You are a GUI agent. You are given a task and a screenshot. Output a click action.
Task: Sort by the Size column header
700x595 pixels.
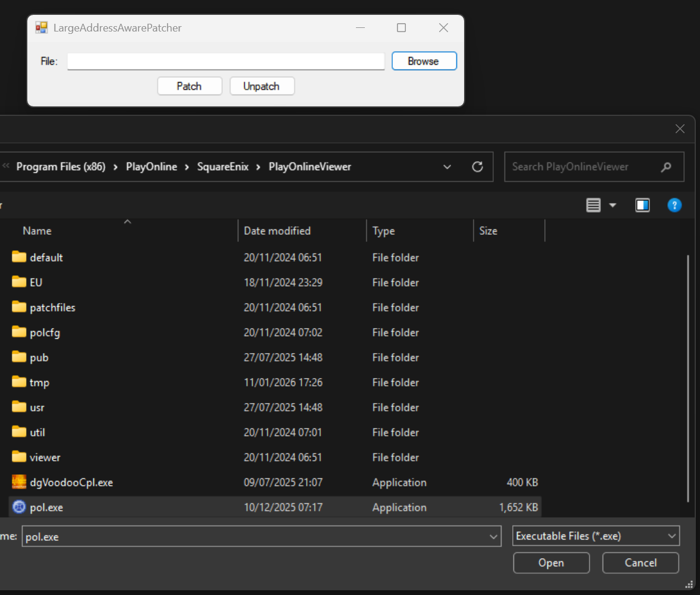pos(488,231)
